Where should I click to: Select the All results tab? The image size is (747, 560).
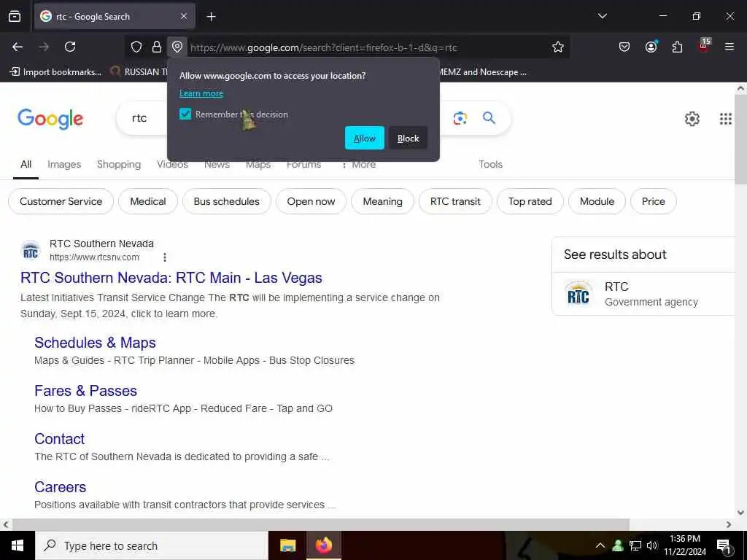(26, 164)
